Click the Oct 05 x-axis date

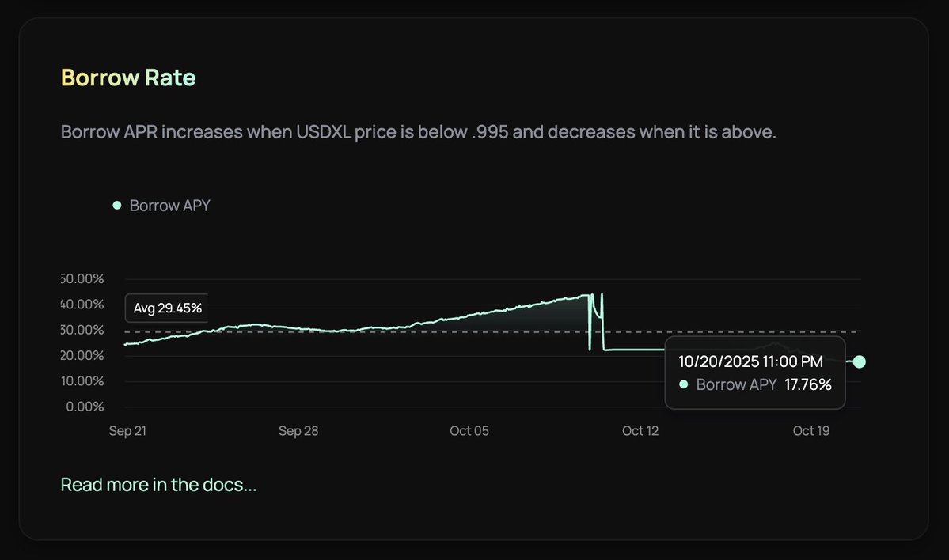tap(469, 431)
